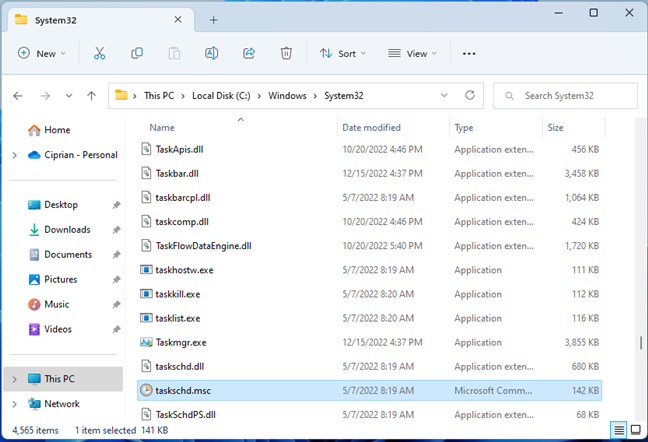648x442 pixels.
Task: Click the Rename icon in toolbar
Action: (212, 53)
